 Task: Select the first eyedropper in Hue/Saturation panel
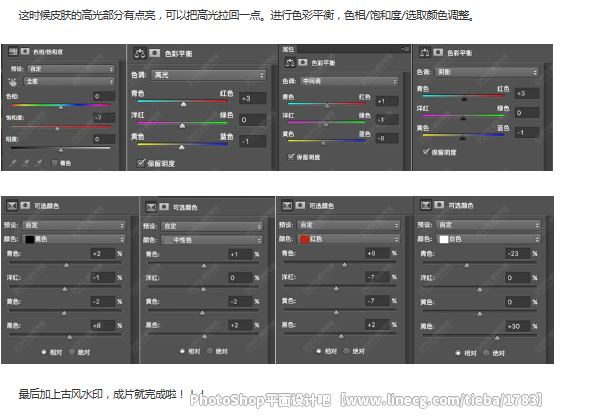point(13,163)
